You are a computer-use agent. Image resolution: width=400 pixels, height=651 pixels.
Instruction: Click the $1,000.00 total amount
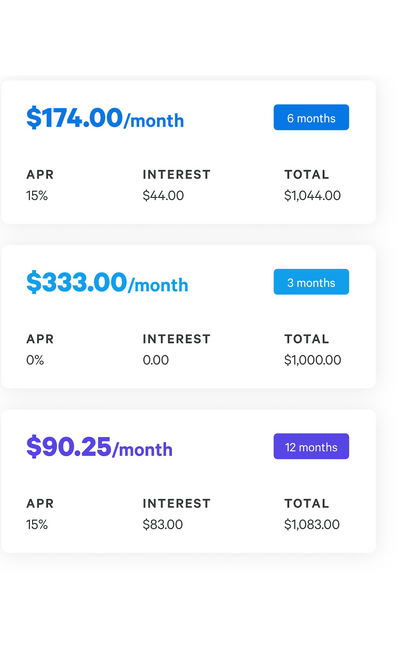click(313, 360)
